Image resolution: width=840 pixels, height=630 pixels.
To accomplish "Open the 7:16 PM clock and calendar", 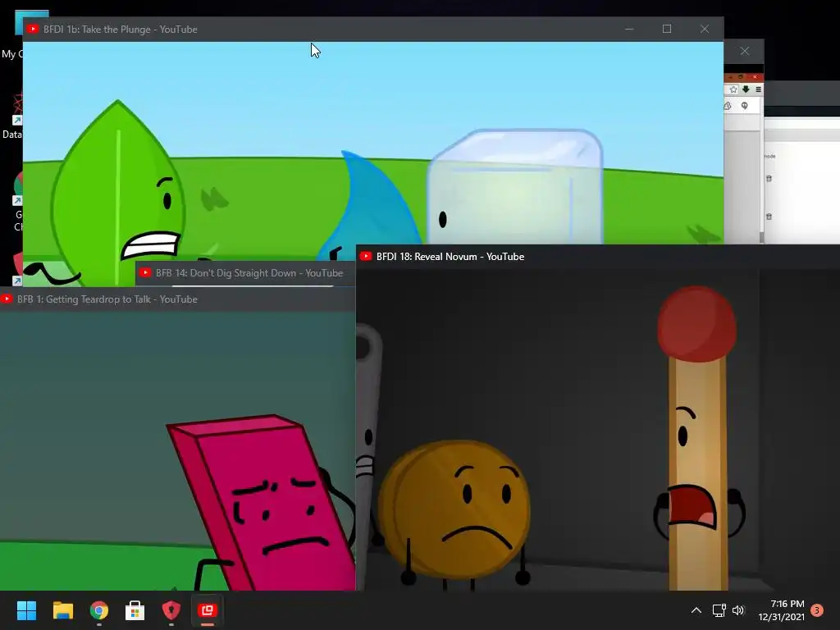I will point(782,610).
